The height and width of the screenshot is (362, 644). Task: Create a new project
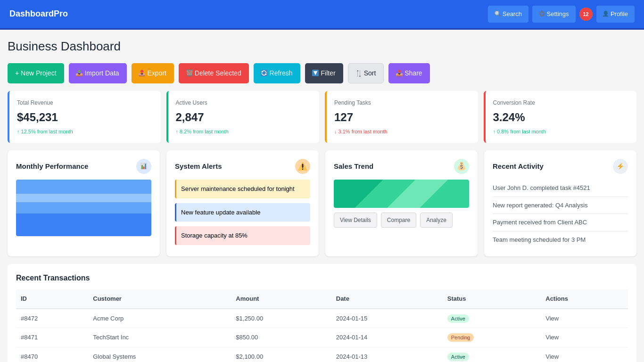tap(36, 74)
